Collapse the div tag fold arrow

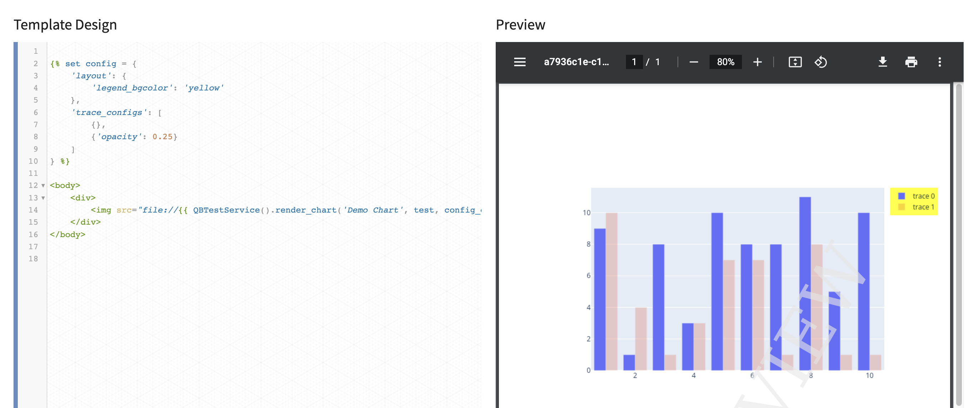point(43,198)
